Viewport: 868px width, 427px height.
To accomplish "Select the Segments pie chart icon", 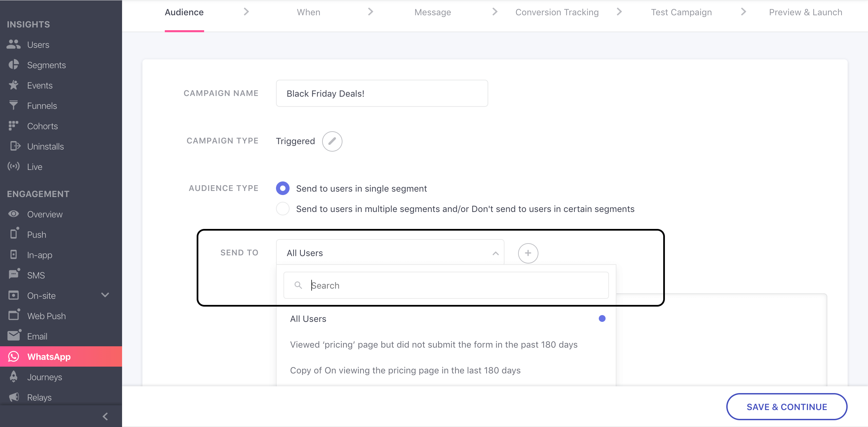I will coord(14,64).
